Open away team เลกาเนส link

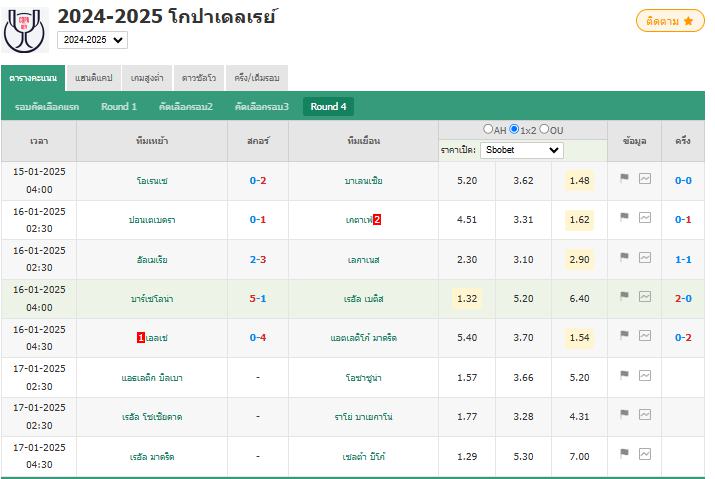pyautogui.click(x=363, y=260)
